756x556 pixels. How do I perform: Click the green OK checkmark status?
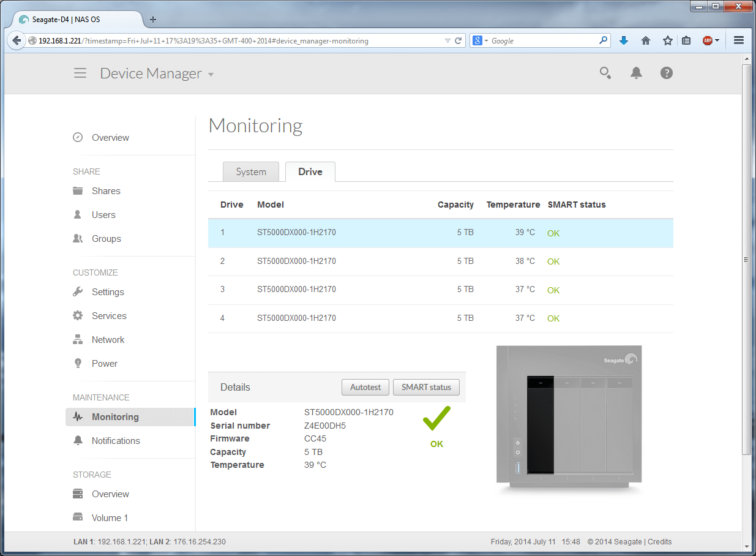click(x=436, y=427)
